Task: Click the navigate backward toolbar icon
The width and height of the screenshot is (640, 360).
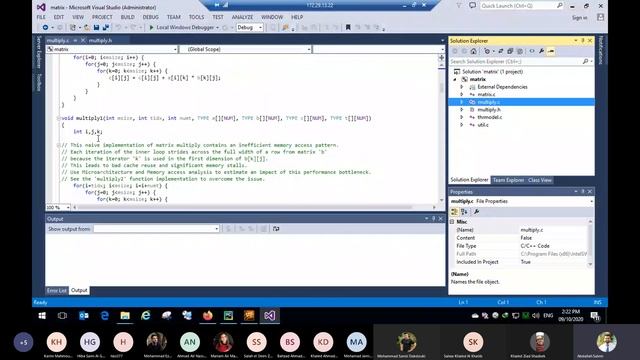Action: 45,27
